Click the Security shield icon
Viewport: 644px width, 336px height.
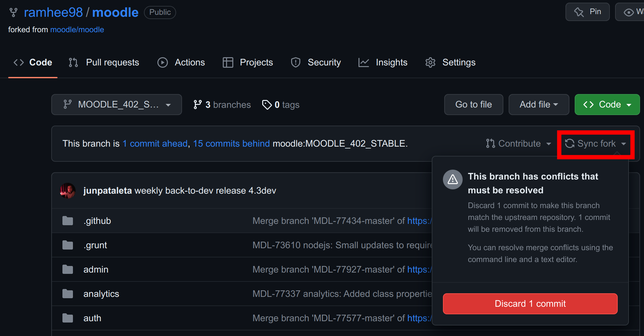(x=295, y=62)
